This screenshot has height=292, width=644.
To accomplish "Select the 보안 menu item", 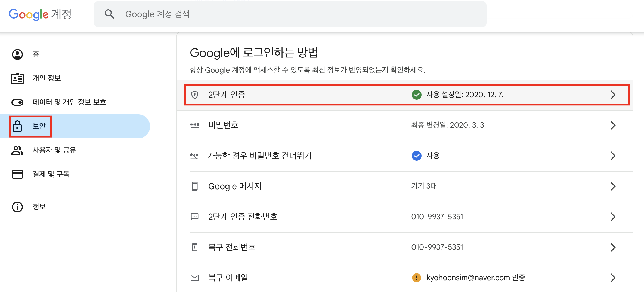I will pyautogui.click(x=75, y=126).
